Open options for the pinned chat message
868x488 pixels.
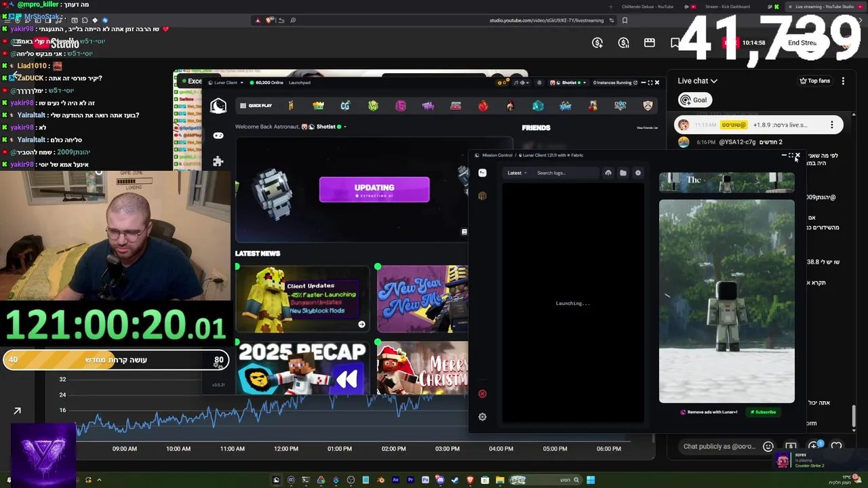[x=831, y=125]
